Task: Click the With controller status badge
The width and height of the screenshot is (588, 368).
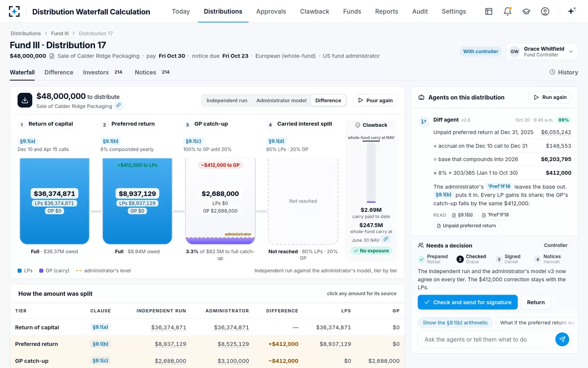Action: point(481,52)
